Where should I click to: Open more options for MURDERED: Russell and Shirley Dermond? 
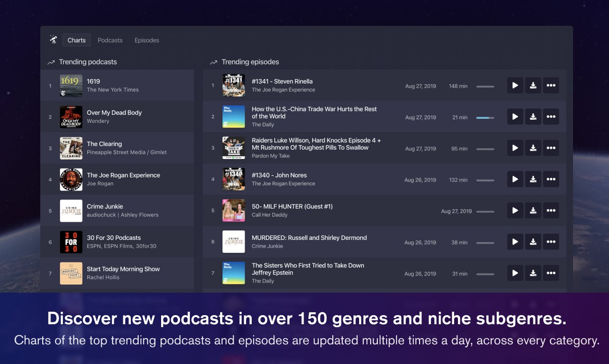click(x=551, y=242)
